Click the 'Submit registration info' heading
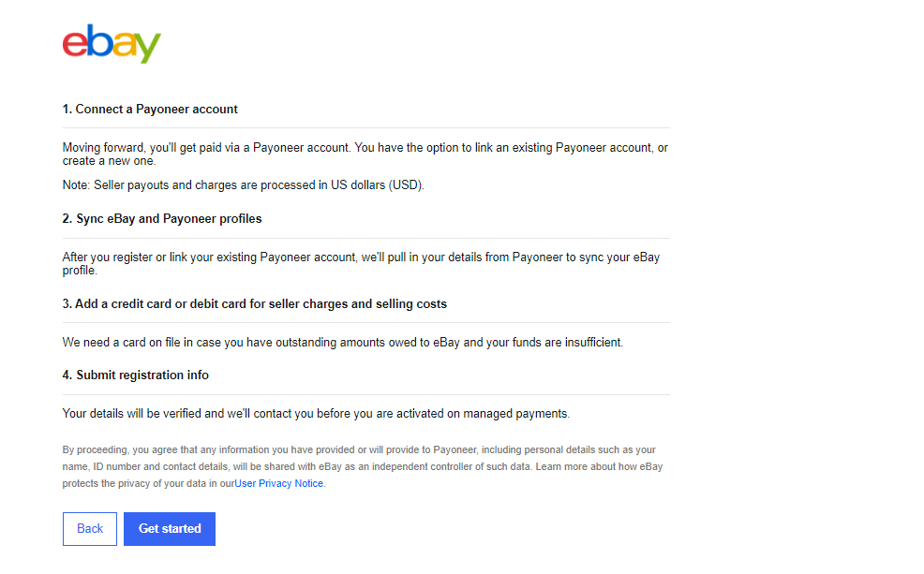This screenshot has width=924, height=574. click(136, 375)
